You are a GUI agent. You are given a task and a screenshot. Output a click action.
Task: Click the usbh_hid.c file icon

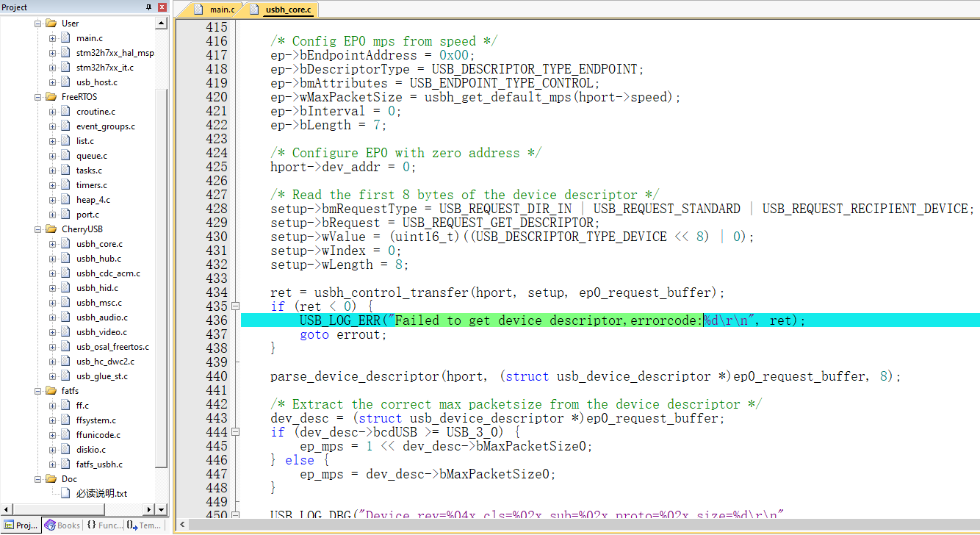click(66, 288)
